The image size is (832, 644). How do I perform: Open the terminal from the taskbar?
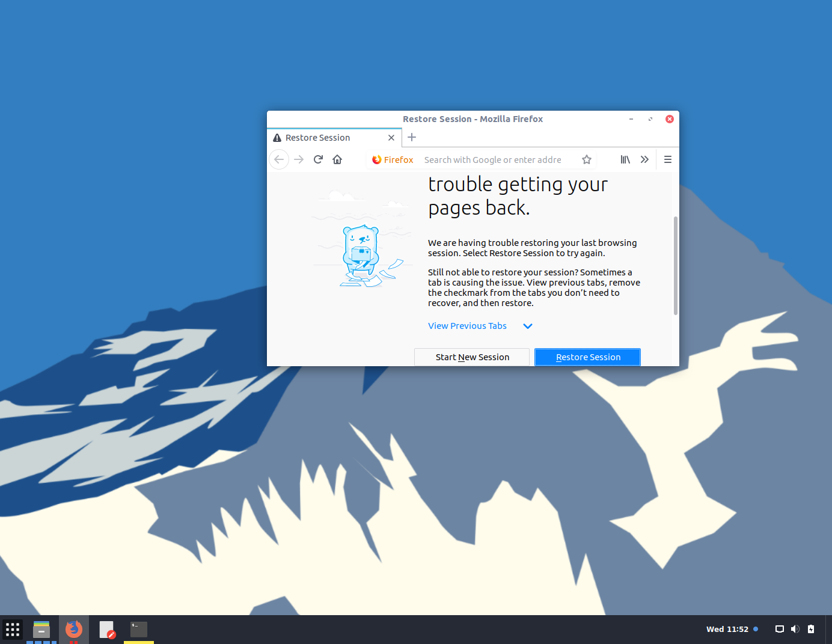(139, 629)
